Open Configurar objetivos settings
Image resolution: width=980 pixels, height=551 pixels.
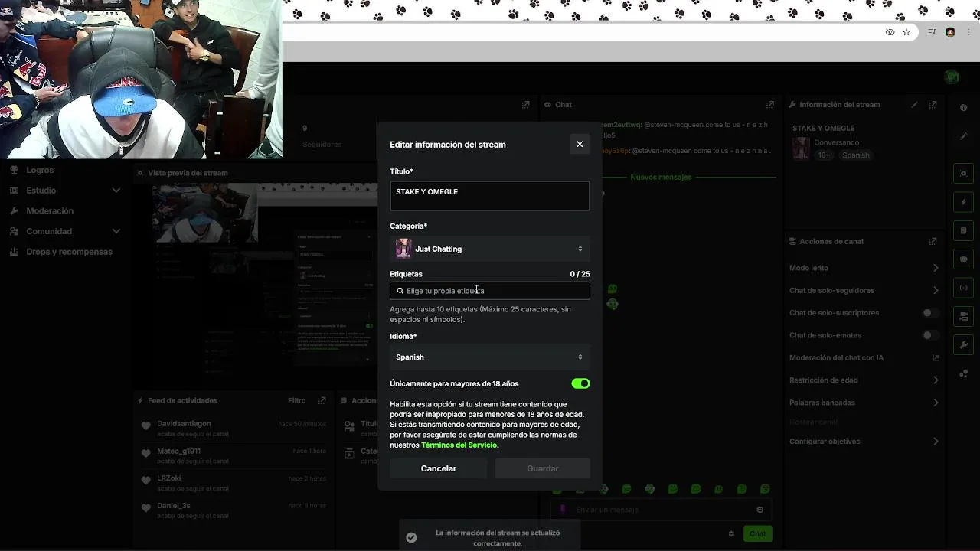[x=864, y=442]
